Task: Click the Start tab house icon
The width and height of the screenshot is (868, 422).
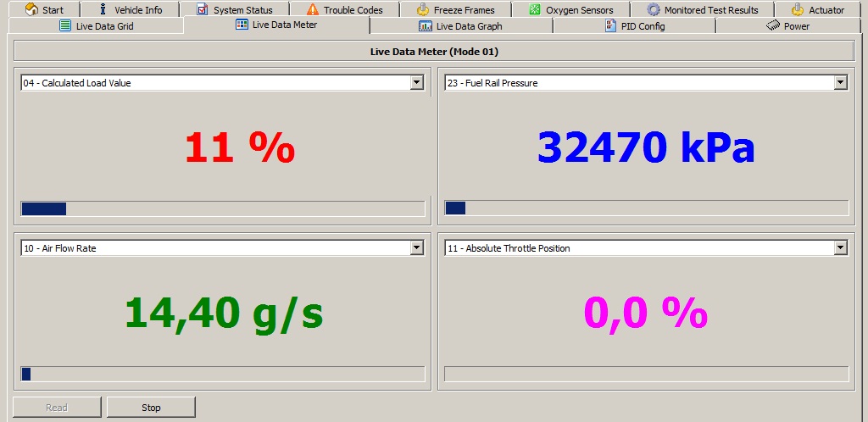Action: [31, 9]
